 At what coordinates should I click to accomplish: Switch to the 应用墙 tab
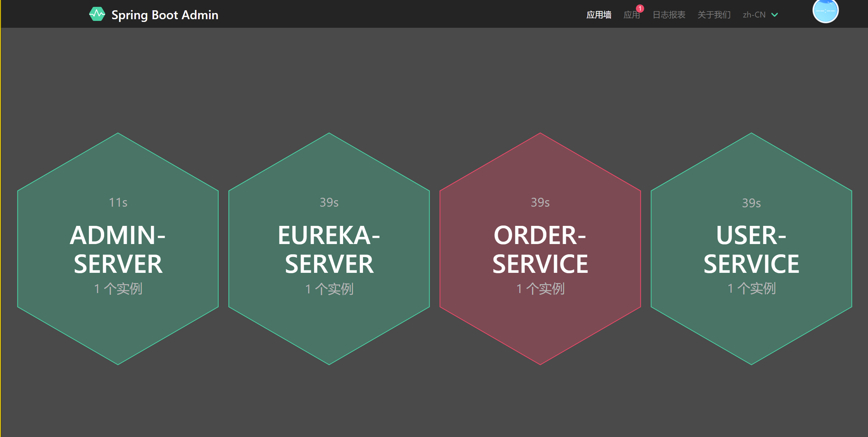[x=599, y=15]
